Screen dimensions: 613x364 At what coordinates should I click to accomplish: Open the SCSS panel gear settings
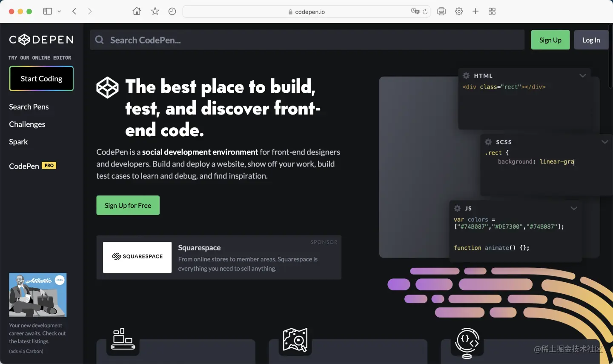click(488, 142)
